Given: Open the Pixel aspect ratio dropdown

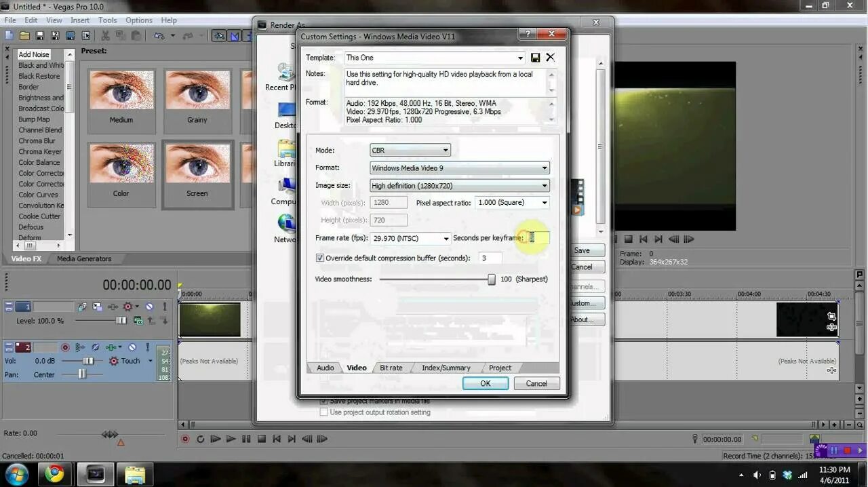Looking at the screenshot, I should [545, 202].
